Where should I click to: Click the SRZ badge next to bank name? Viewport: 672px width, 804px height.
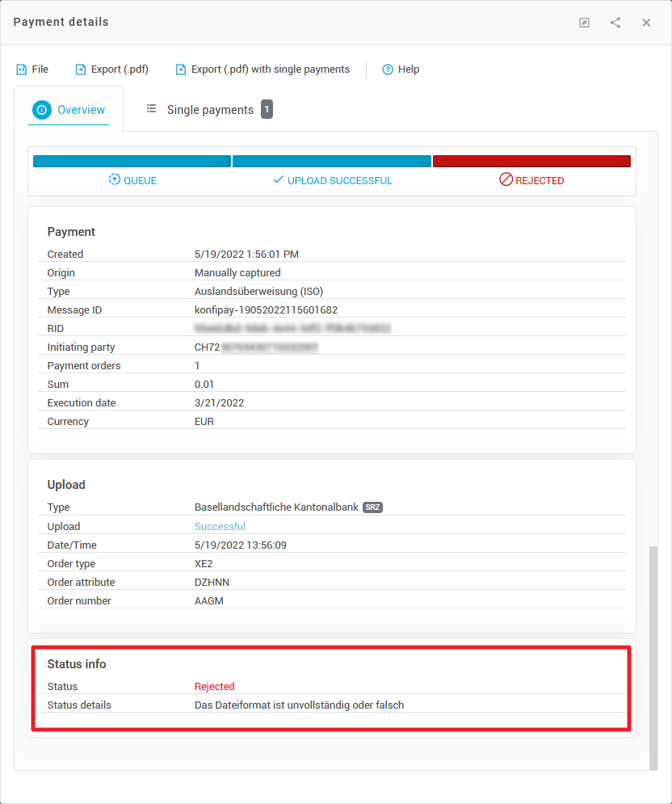[x=372, y=507]
